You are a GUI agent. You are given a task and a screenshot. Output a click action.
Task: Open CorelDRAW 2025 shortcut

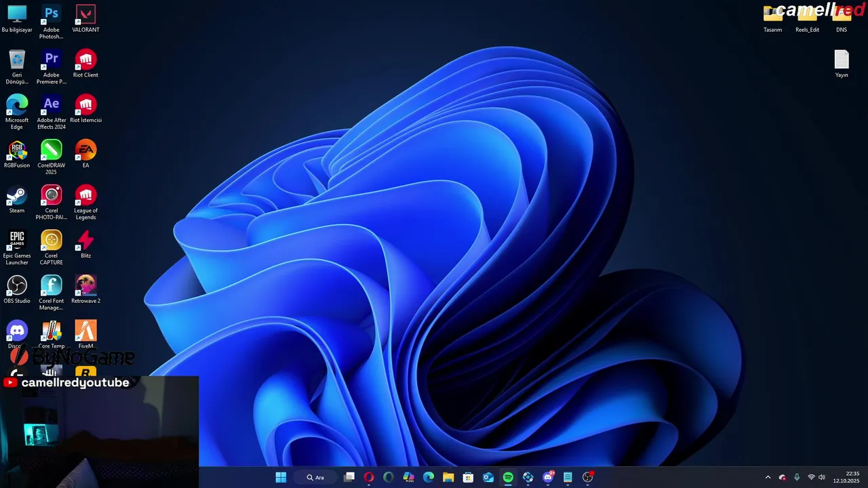[x=51, y=157]
